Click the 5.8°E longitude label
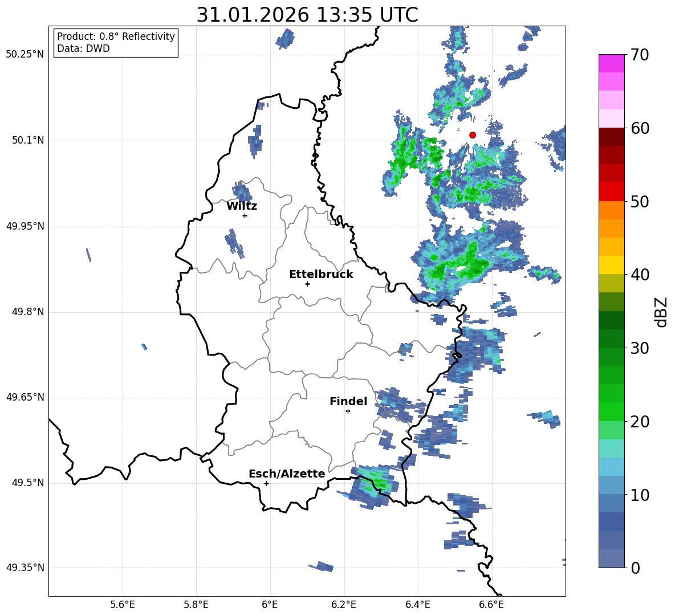 [x=196, y=605]
